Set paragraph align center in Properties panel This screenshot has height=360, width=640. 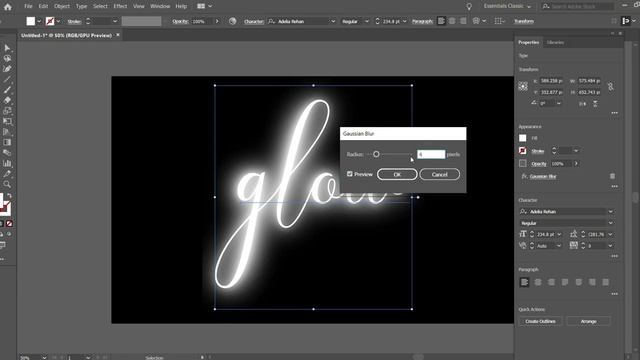[x=538, y=282]
